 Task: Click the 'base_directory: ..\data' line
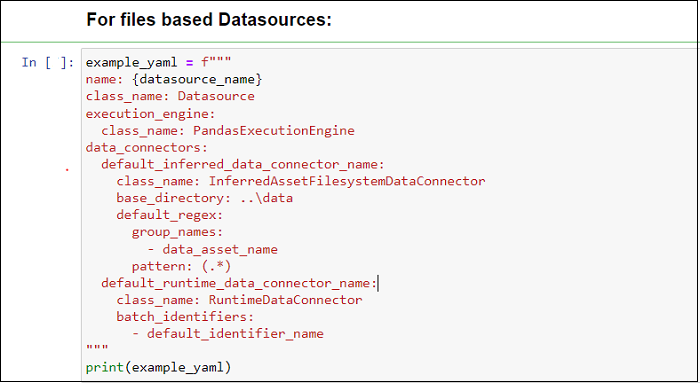pyautogui.click(x=205, y=198)
